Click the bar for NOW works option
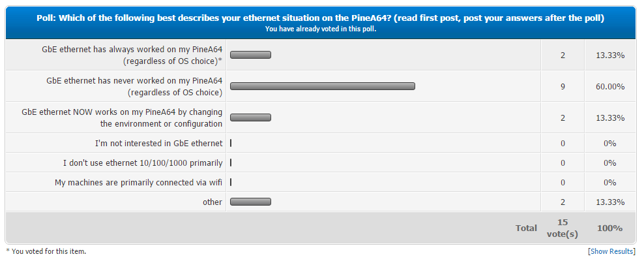Viewport: 644px width, 265px height. click(x=250, y=117)
